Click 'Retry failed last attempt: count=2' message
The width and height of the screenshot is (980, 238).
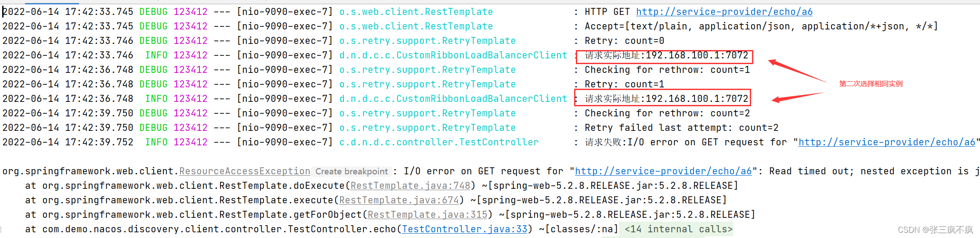681,128
